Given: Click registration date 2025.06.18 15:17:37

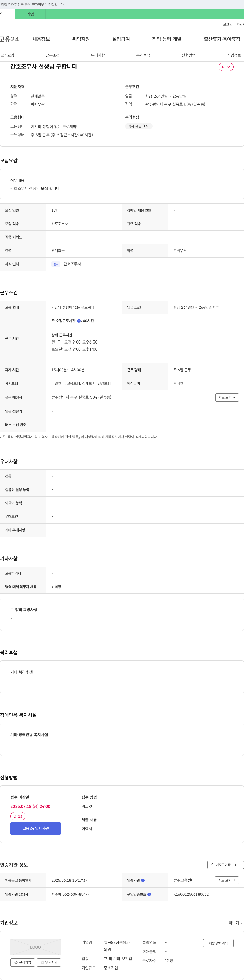Looking at the screenshot, I should point(70,880).
